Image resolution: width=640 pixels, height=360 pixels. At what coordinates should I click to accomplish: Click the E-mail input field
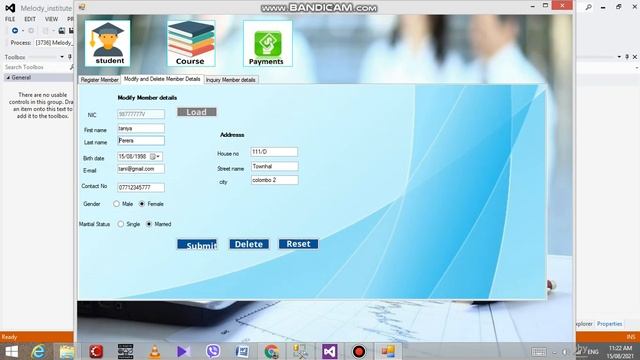click(141, 169)
